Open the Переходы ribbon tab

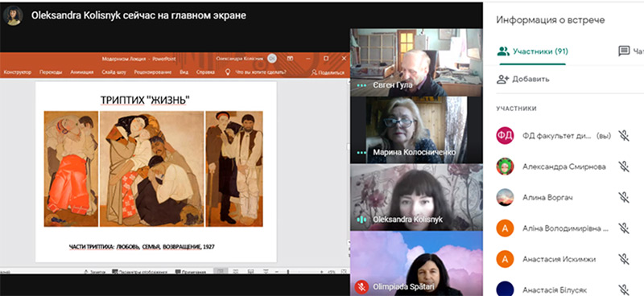click(51, 72)
